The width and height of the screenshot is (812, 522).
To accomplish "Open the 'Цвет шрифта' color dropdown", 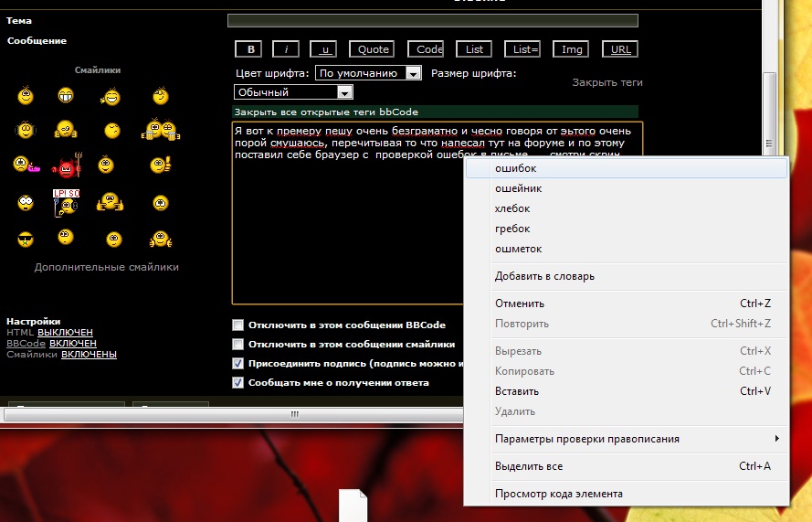I will [x=413, y=73].
